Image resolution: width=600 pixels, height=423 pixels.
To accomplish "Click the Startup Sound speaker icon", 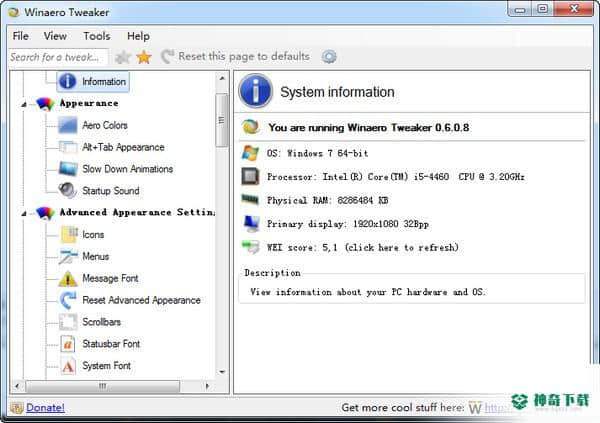I will point(68,191).
